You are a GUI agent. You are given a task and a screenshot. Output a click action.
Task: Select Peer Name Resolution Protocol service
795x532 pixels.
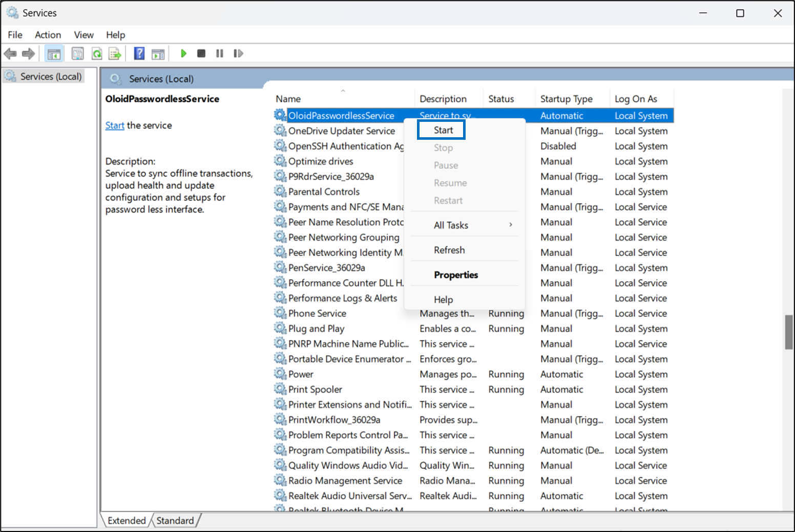(x=346, y=222)
